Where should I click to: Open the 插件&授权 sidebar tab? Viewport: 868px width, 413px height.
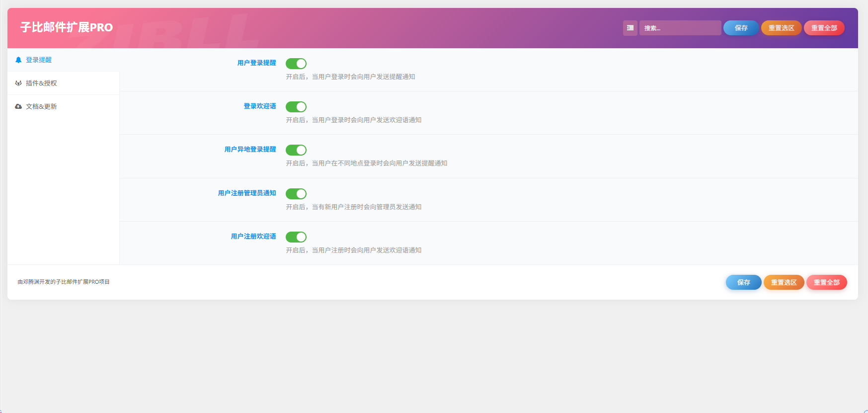(42, 83)
